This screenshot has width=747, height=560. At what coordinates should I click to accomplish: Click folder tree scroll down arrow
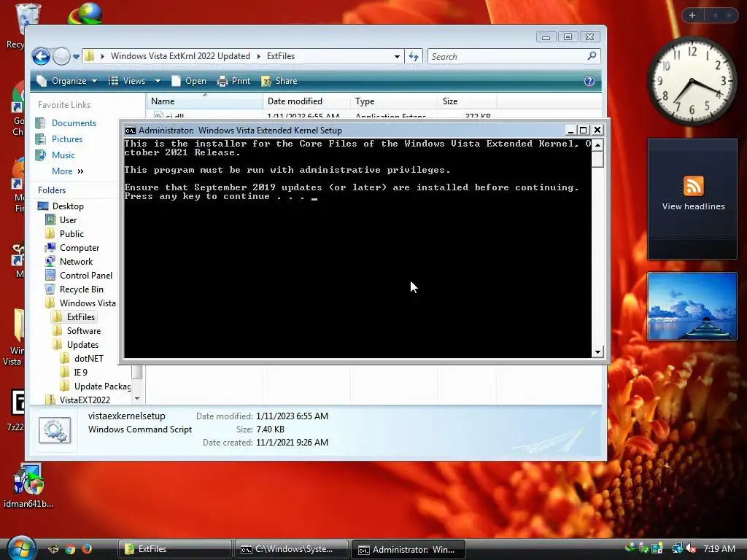click(137, 399)
